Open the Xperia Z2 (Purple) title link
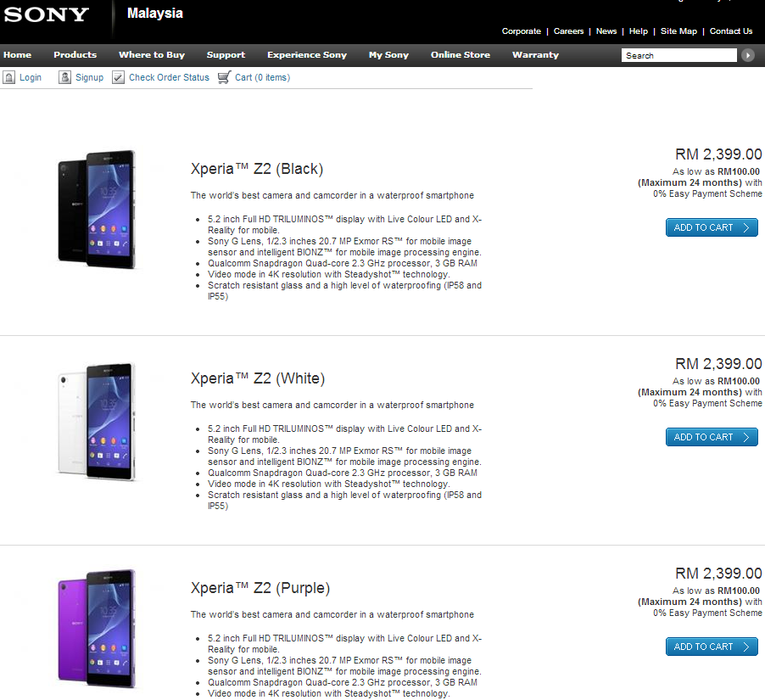 (260, 588)
